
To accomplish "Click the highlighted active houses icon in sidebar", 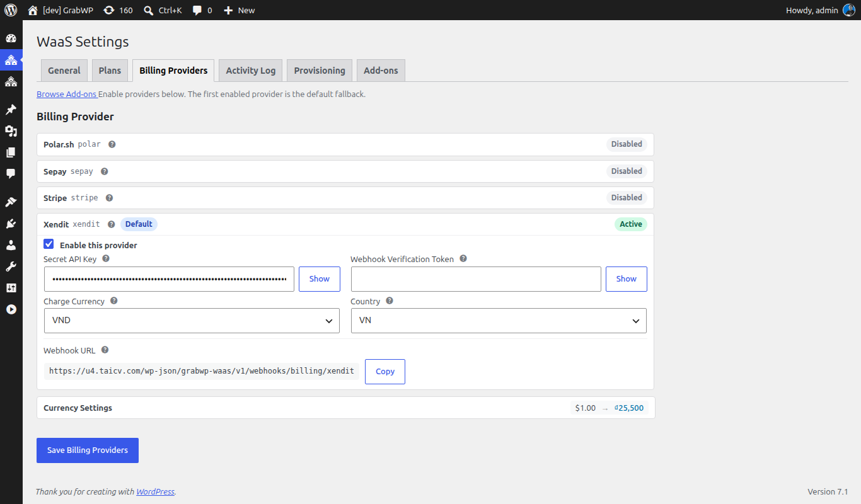I will coord(11,60).
